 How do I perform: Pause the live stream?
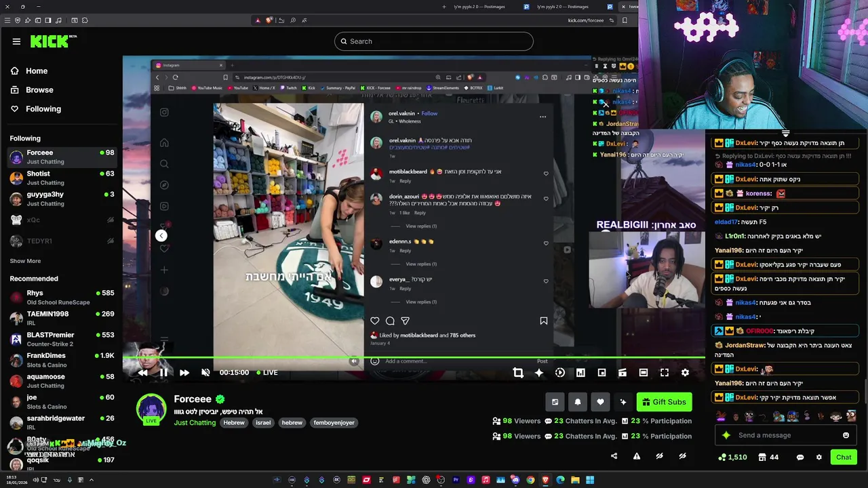point(163,373)
